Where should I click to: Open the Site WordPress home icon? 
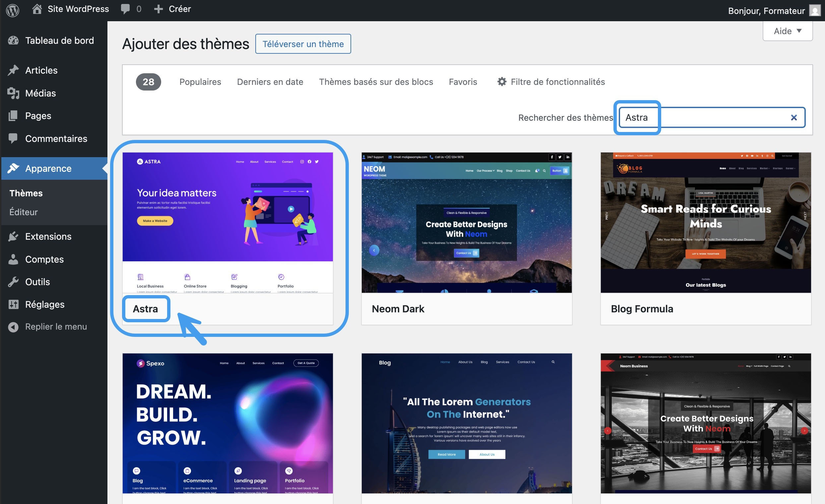coord(37,9)
